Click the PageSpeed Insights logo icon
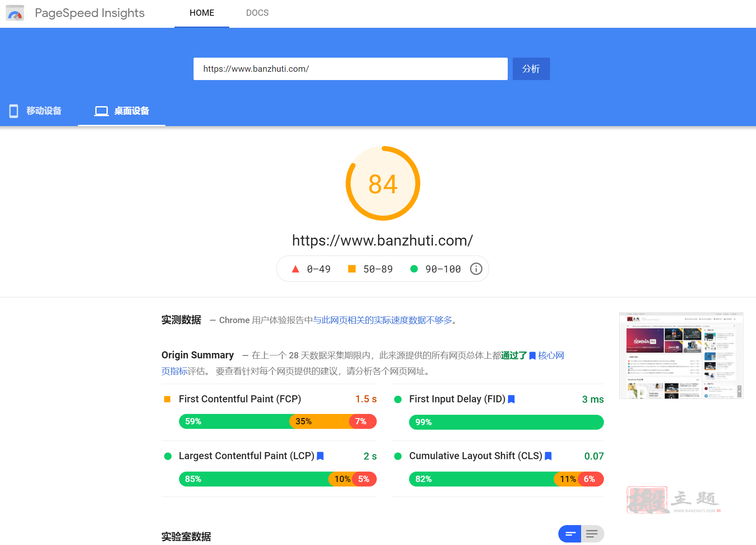 click(15, 13)
